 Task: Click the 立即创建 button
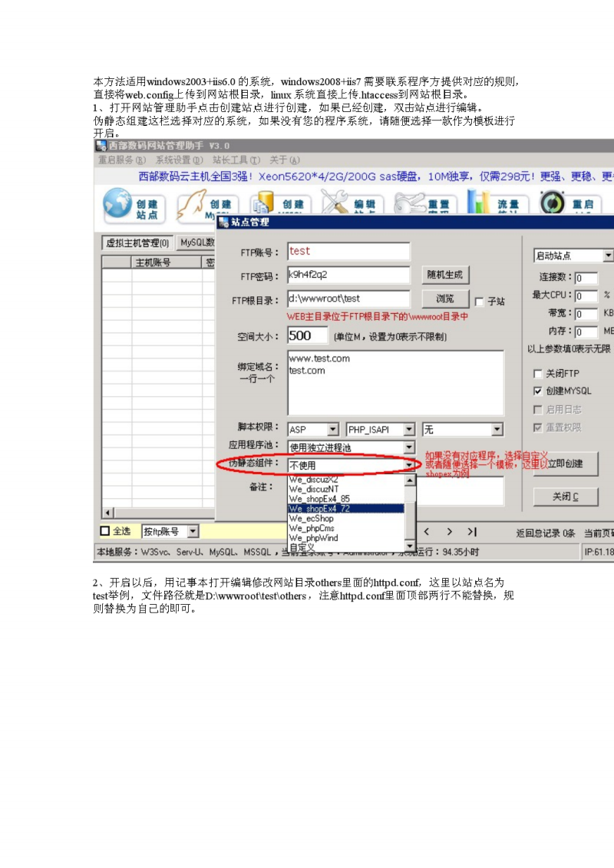click(566, 464)
